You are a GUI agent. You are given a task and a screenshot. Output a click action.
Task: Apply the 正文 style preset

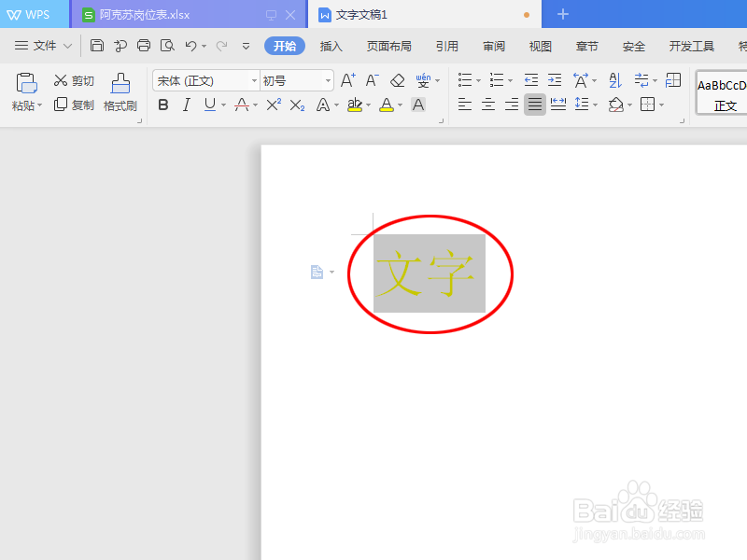click(721, 93)
